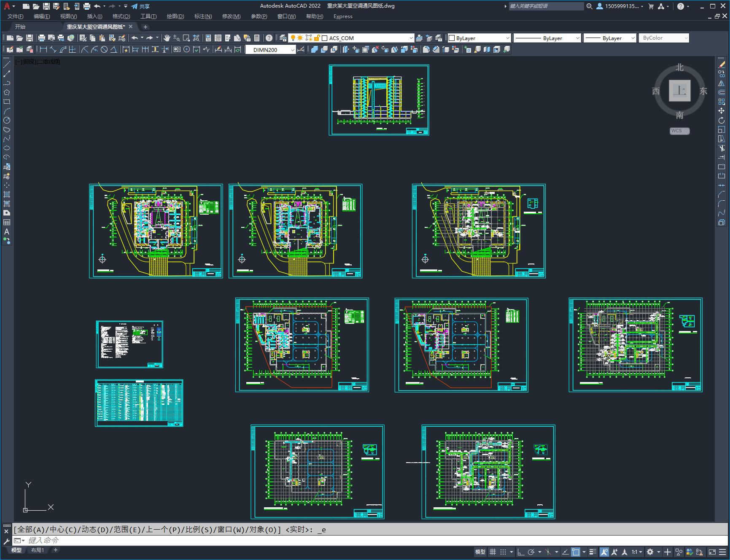Click the Zoom Window icon
This screenshot has width=730, height=560.
point(186,38)
